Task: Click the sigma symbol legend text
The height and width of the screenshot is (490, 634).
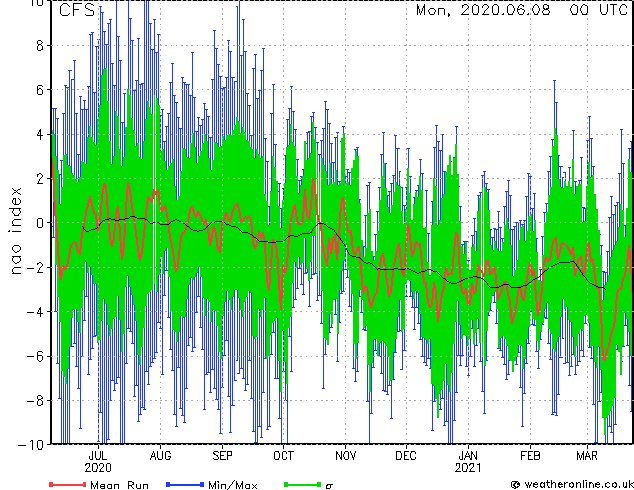Action: pyautogui.click(x=329, y=486)
